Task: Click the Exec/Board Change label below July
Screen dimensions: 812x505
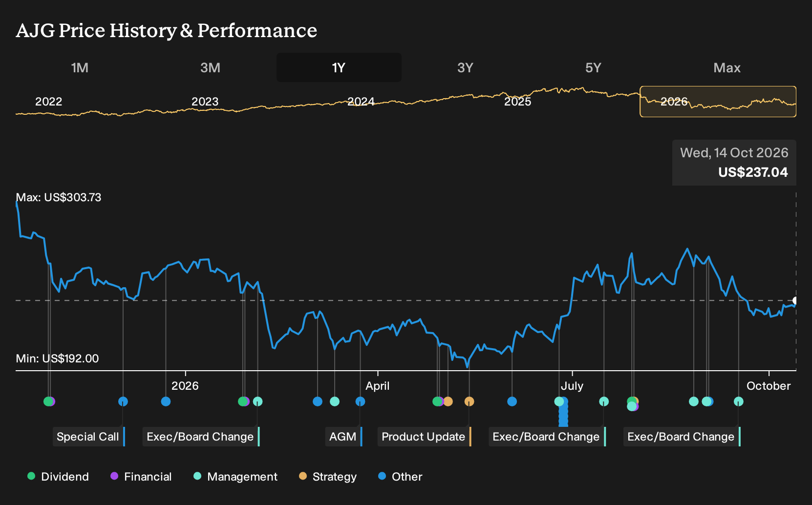Action: click(547, 437)
